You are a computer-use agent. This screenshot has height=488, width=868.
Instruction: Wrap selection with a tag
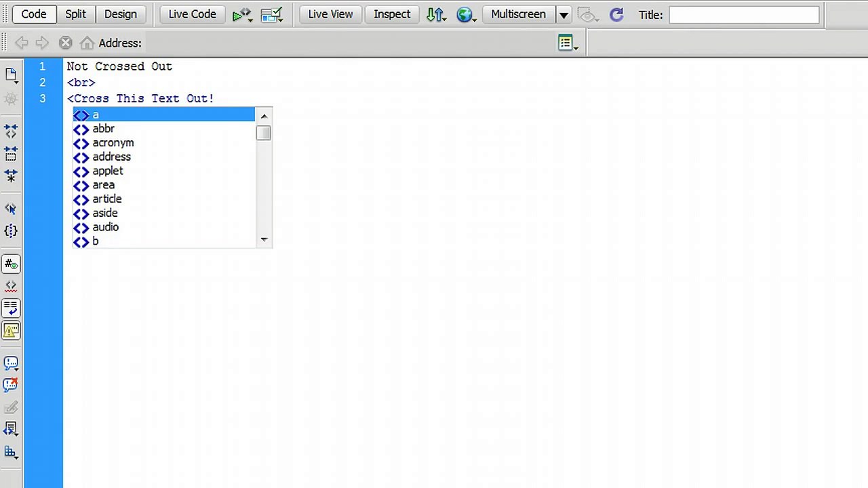coord(11,407)
